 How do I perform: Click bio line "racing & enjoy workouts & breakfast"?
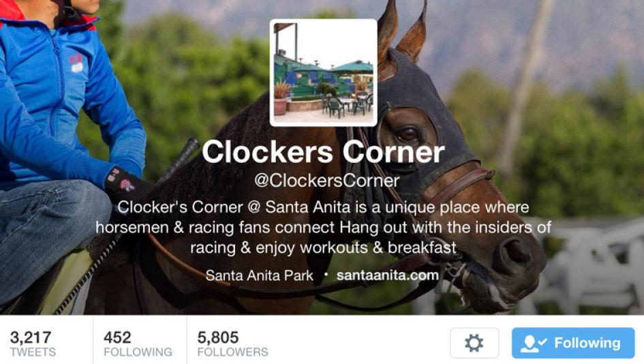coord(323,247)
